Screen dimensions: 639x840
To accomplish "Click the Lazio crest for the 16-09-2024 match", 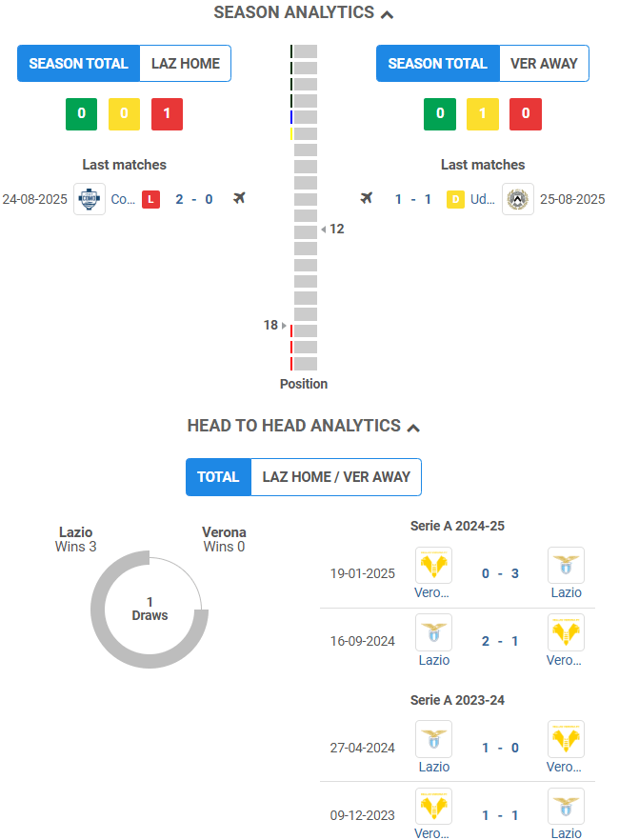I will click(434, 632).
